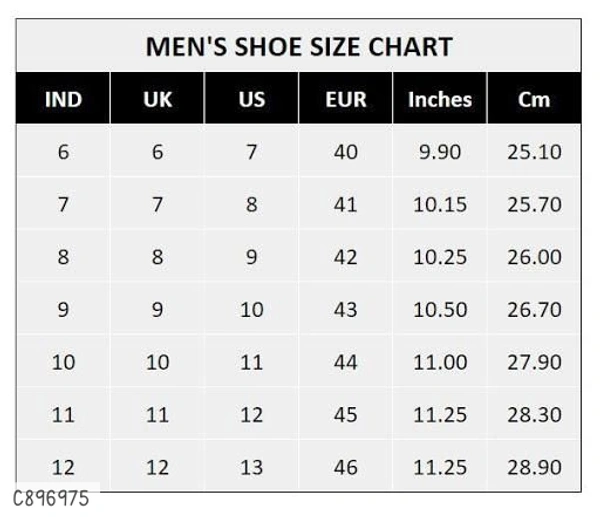The image size is (600, 517).
Task: Click the 10.15 inches value
Action: [x=439, y=204]
